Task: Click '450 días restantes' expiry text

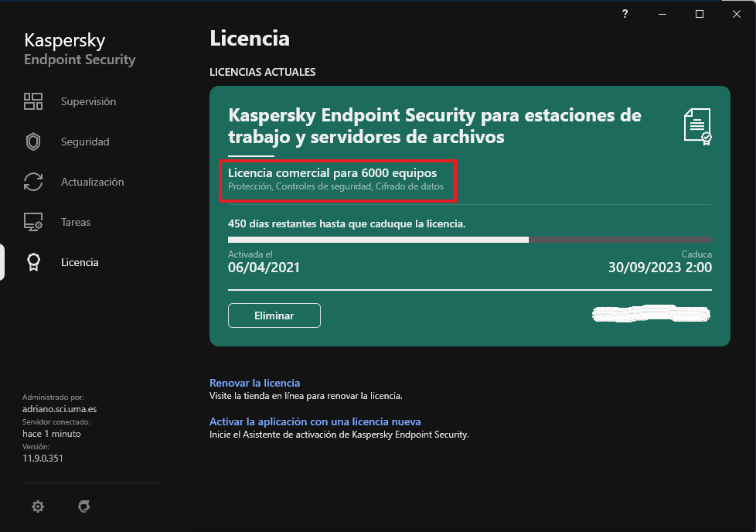Action: 346,223
